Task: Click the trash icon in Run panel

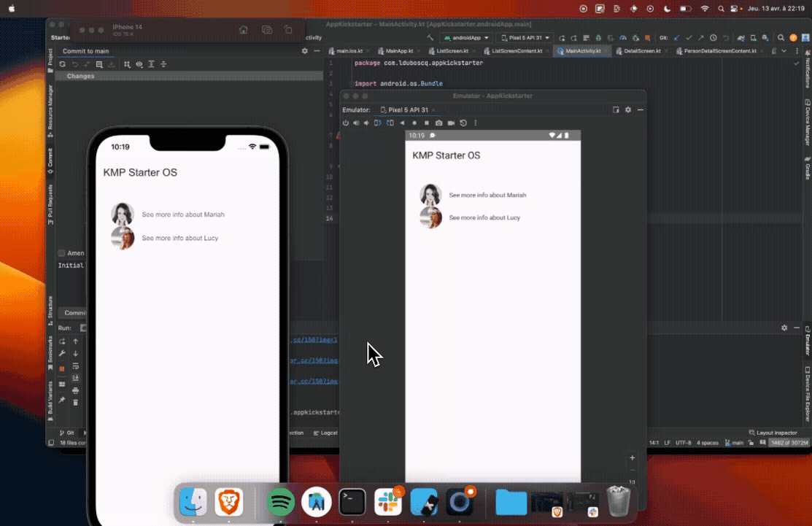Action: (x=75, y=402)
